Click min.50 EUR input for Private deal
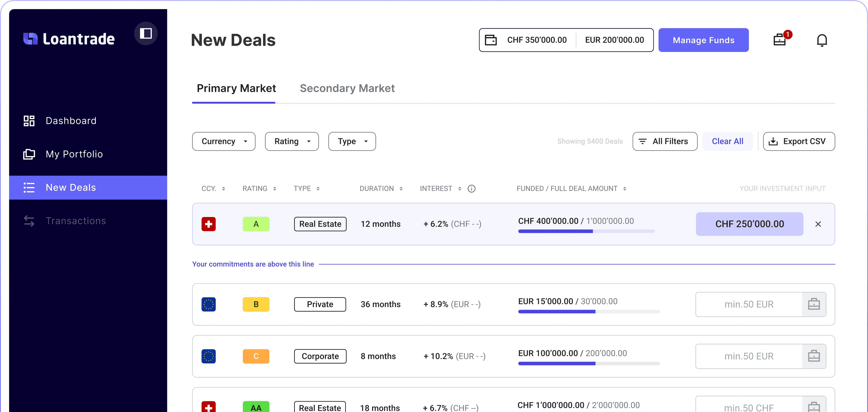The height and width of the screenshot is (412, 868). (x=748, y=304)
